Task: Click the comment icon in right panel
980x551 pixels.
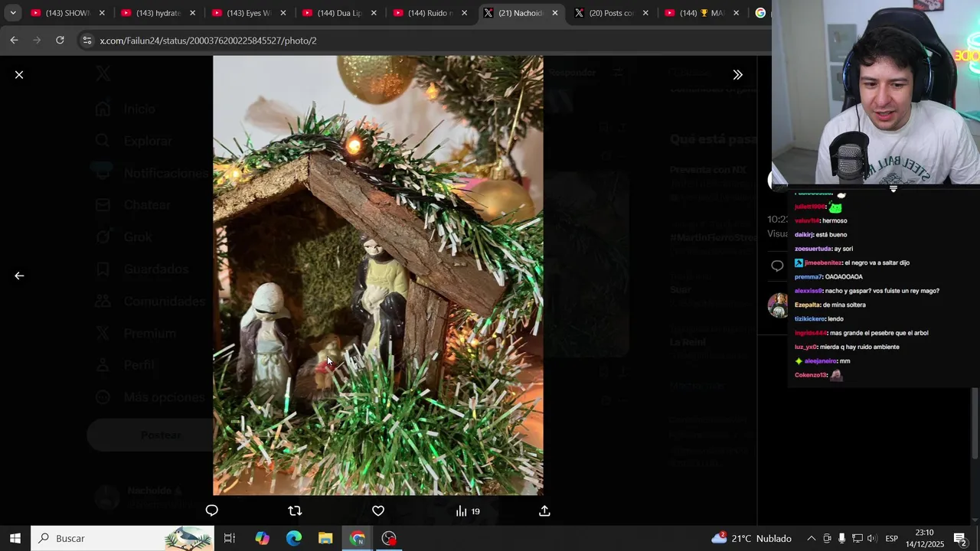Action: (x=777, y=266)
